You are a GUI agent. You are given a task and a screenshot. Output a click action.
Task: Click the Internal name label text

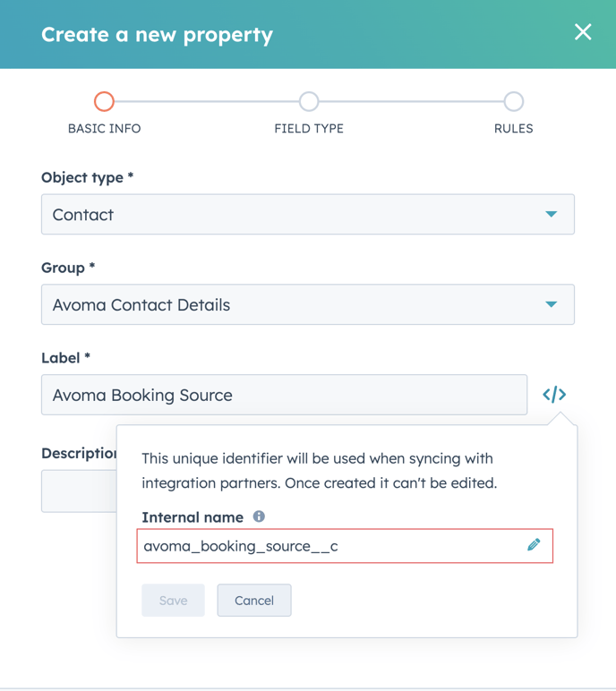[x=192, y=517]
